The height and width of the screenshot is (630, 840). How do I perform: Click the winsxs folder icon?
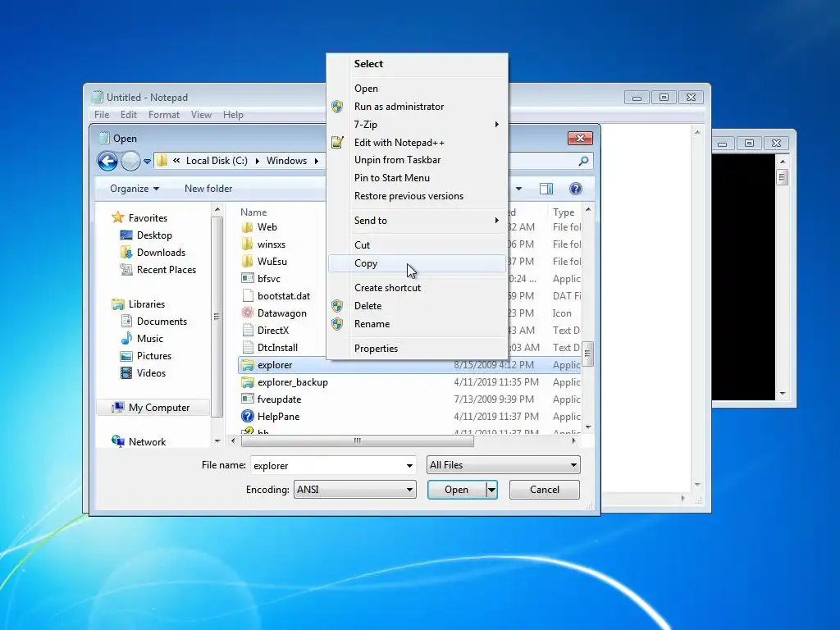point(247,244)
